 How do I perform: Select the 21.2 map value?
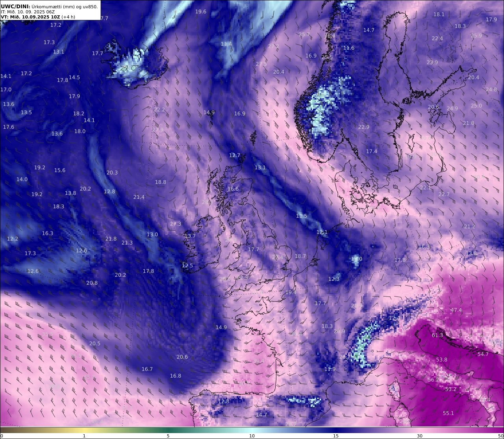point(470,227)
